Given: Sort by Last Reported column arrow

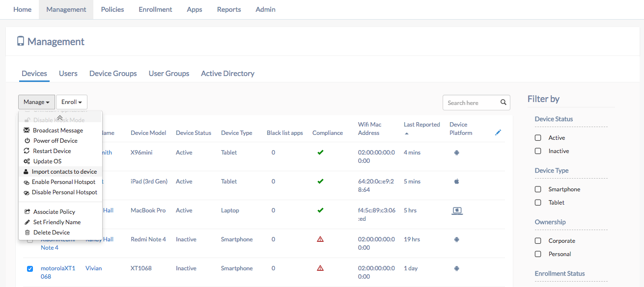Looking at the screenshot, I should [406, 133].
